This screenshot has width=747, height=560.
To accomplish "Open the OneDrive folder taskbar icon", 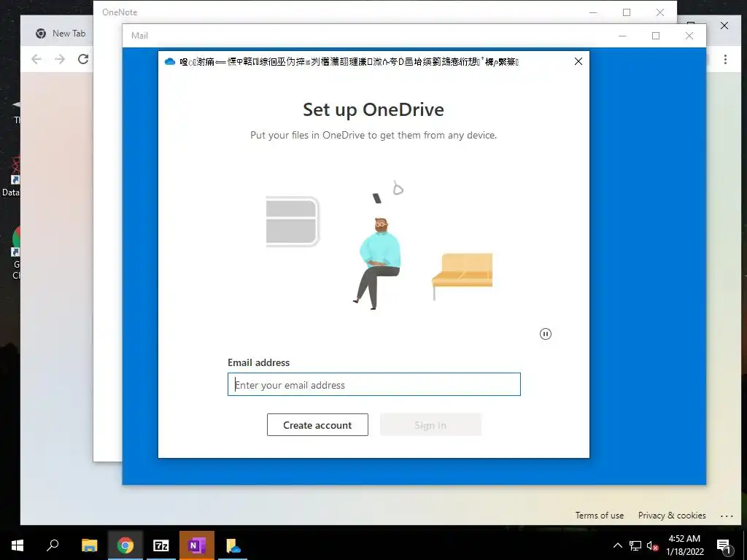I will [233, 545].
